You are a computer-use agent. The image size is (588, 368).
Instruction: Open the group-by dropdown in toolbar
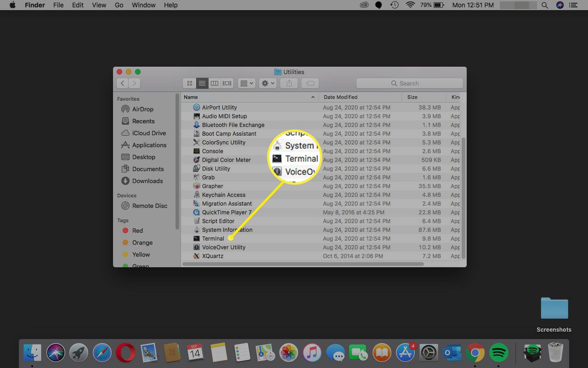[x=247, y=83]
